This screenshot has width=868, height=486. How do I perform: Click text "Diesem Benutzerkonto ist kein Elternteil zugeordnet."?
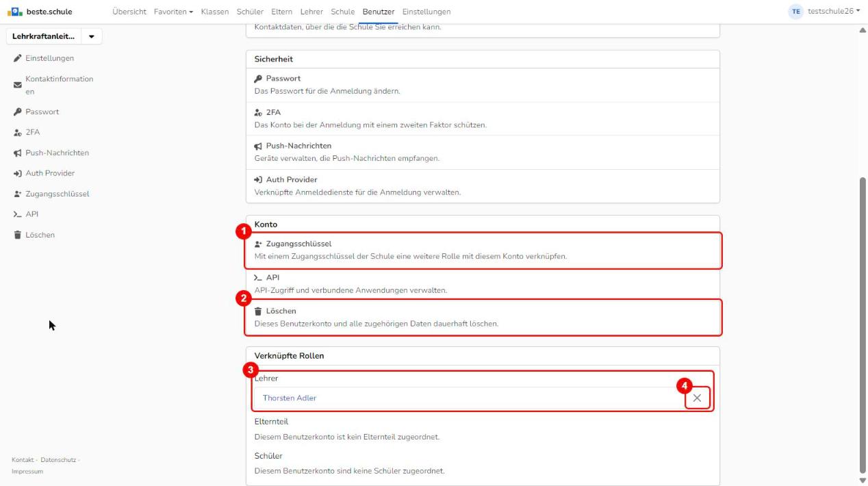(x=346, y=437)
